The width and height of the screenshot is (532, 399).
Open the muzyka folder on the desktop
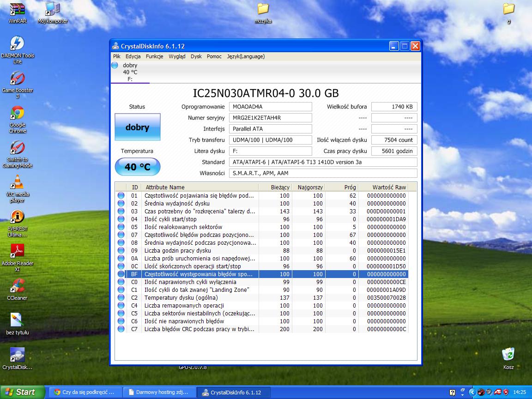263,12
